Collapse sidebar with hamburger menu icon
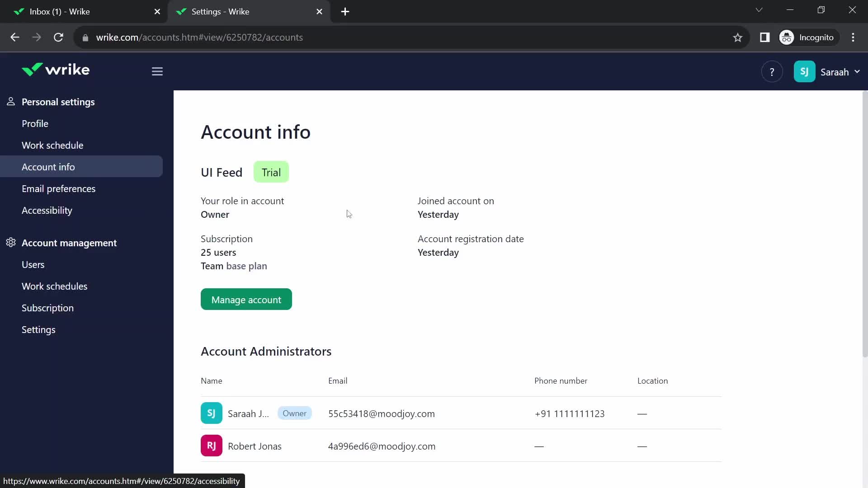 coord(157,71)
